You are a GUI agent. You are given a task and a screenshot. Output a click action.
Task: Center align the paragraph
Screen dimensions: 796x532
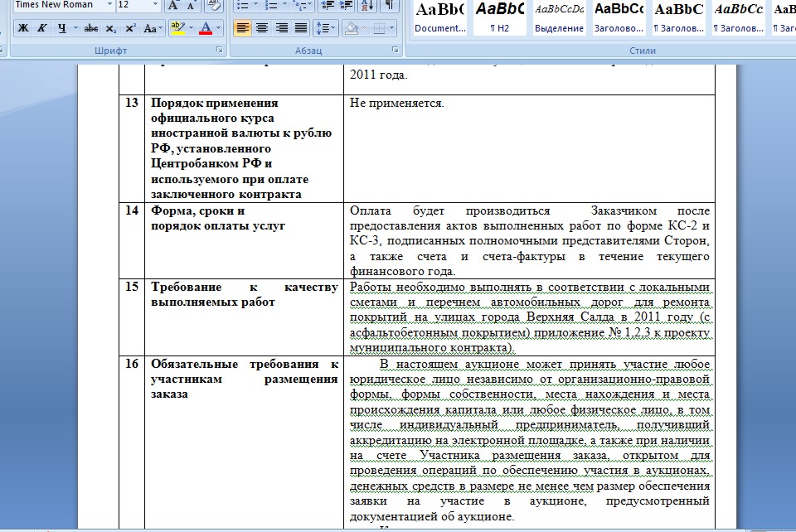click(262, 28)
